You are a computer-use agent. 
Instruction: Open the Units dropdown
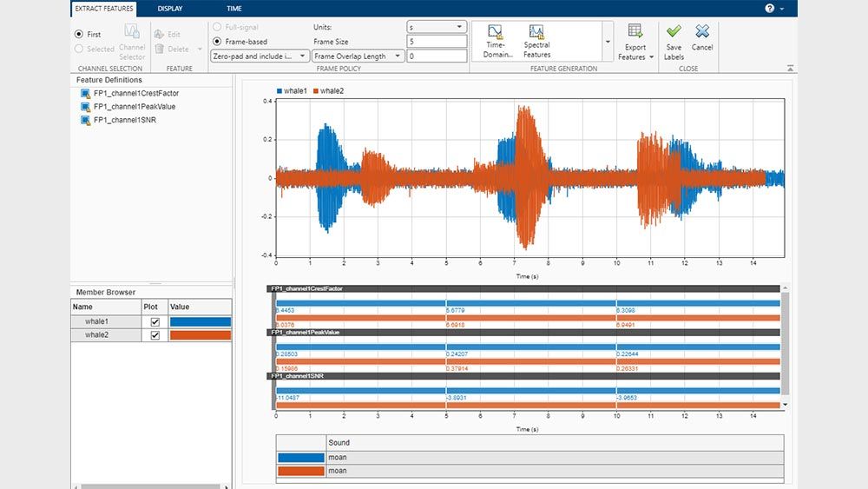pyautogui.click(x=437, y=27)
